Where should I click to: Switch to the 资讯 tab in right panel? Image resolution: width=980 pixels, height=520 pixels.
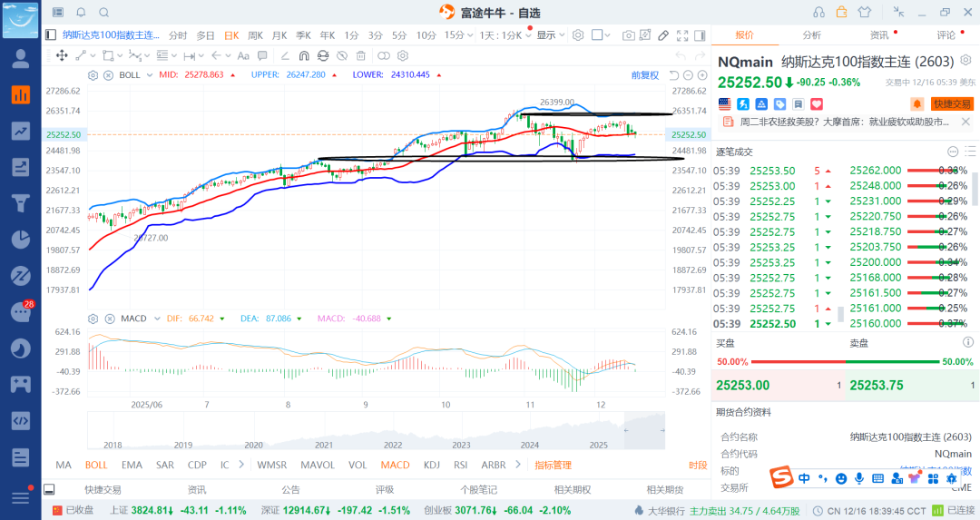(x=878, y=35)
